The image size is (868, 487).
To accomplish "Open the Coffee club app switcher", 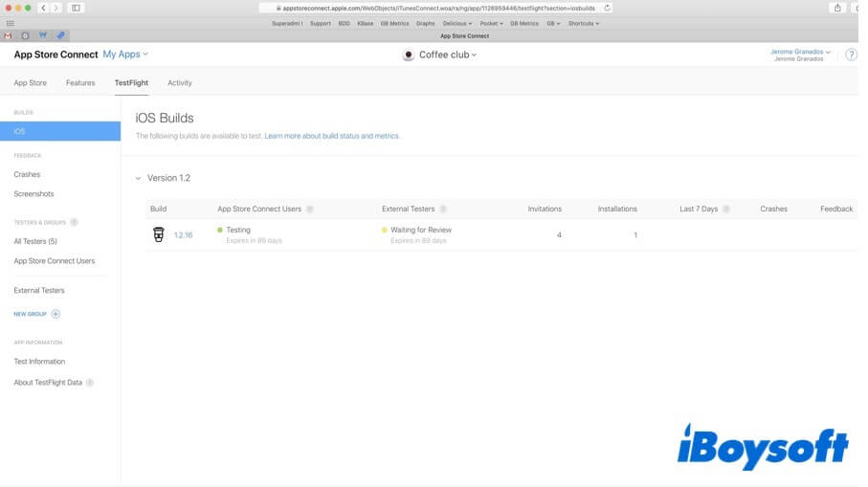I will 447,55.
